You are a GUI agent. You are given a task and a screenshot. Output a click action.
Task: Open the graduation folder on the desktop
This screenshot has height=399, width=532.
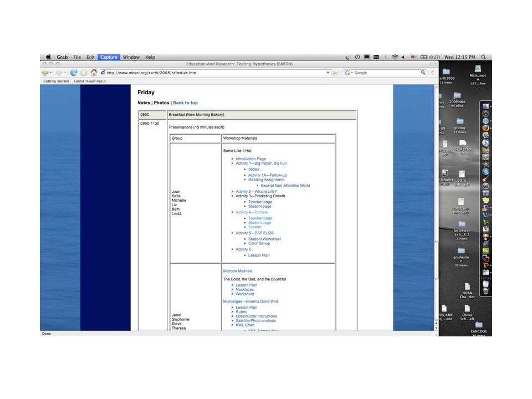(x=461, y=257)
